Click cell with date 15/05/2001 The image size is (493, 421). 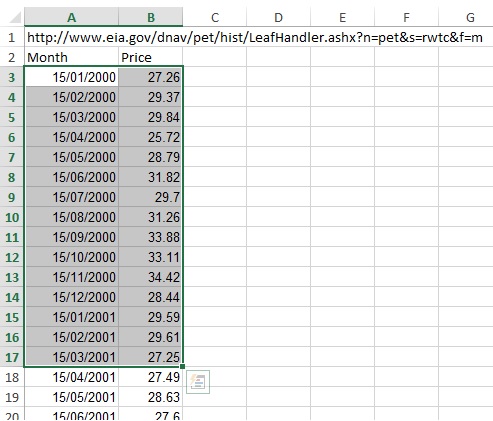coord(71,397)
